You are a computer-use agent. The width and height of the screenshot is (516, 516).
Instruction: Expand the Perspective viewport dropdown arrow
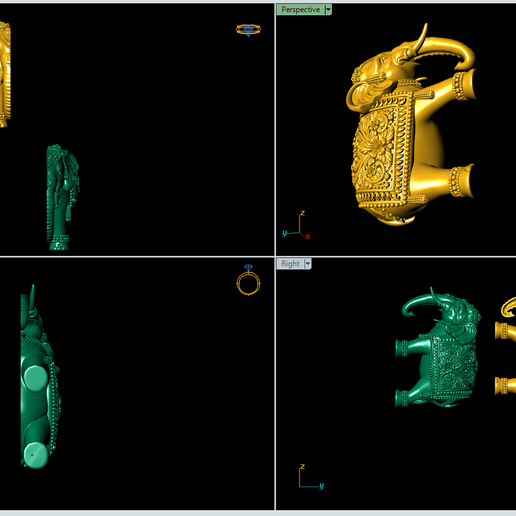[328, 10]
